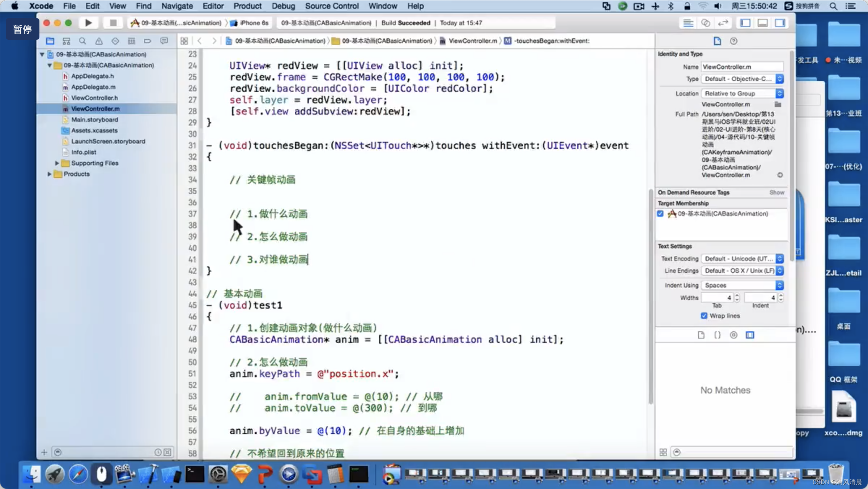This screenshot has height=489, width=868.
Task: Click the Run button to build project
Action: [88, 23]
